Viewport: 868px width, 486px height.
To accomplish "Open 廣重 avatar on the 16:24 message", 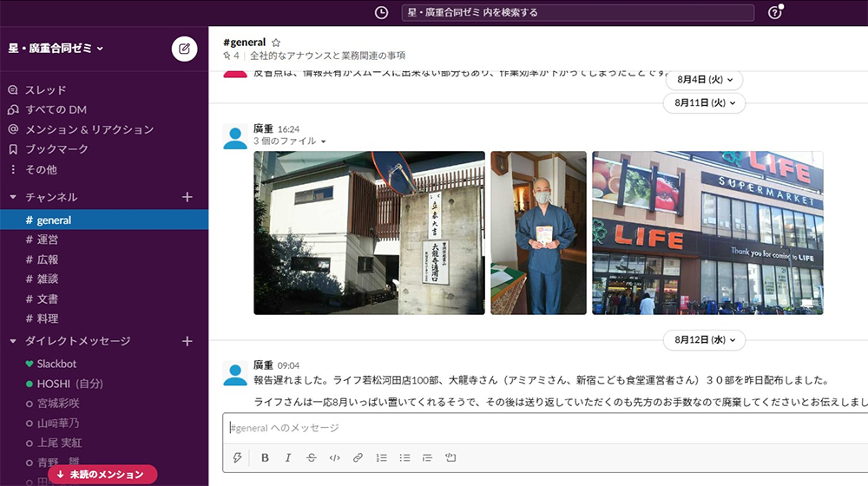I will tap(234, 137).
